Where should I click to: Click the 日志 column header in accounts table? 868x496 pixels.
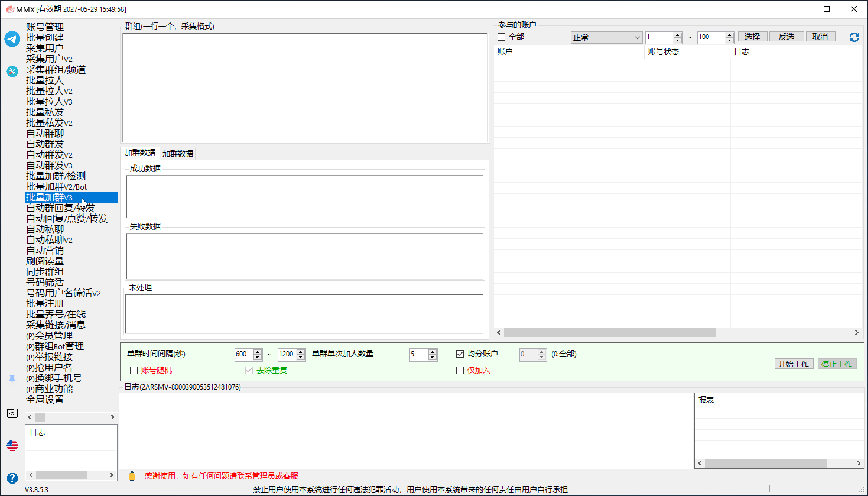(x=796, y=51)
